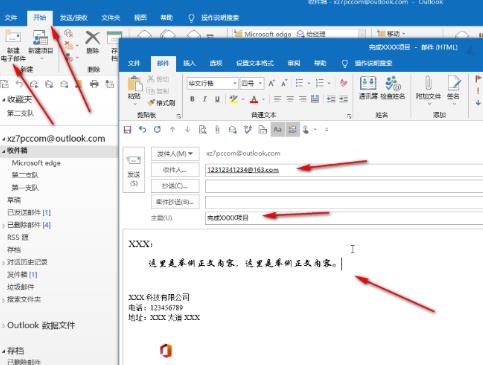
Task: Toggle Underline formatting
Action: point(217,99)
